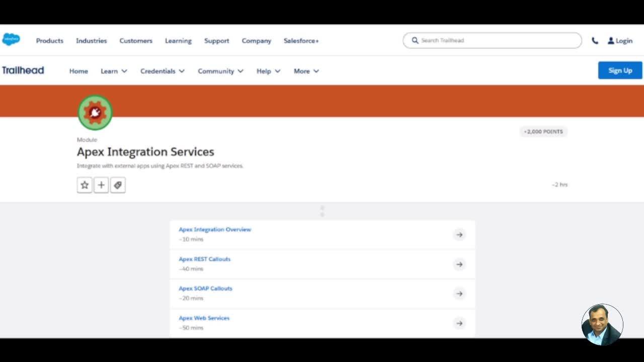Click the module description about REST and SOAP
Screen dimensions: 644x362
pyautogui.click(x=160, y=165)
